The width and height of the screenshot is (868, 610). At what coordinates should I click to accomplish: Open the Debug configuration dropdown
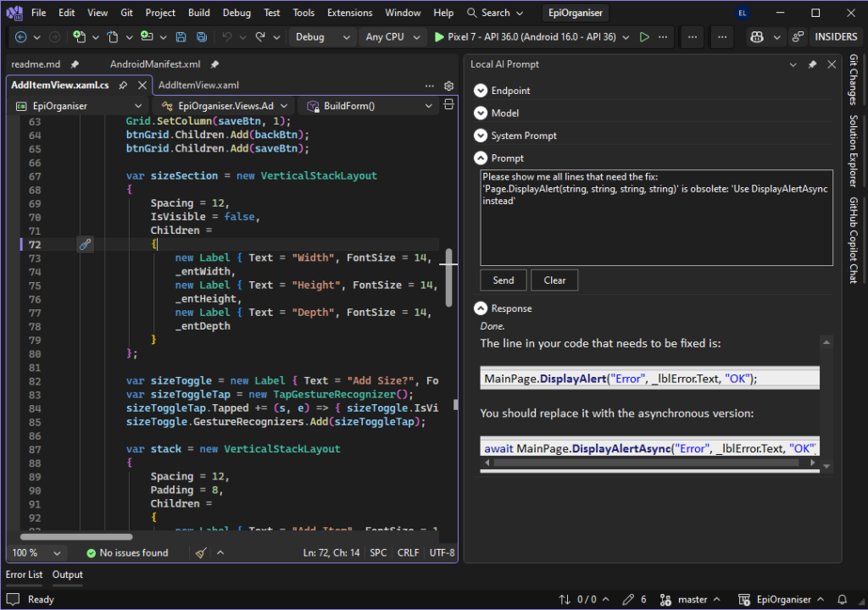click(323, 37)
